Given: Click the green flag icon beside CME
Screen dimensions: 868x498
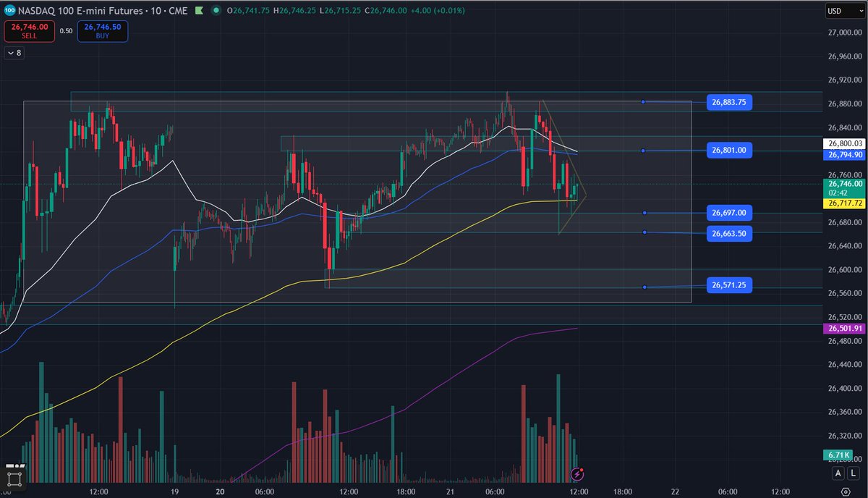Looking at the screenshot, I should point(200,12).
